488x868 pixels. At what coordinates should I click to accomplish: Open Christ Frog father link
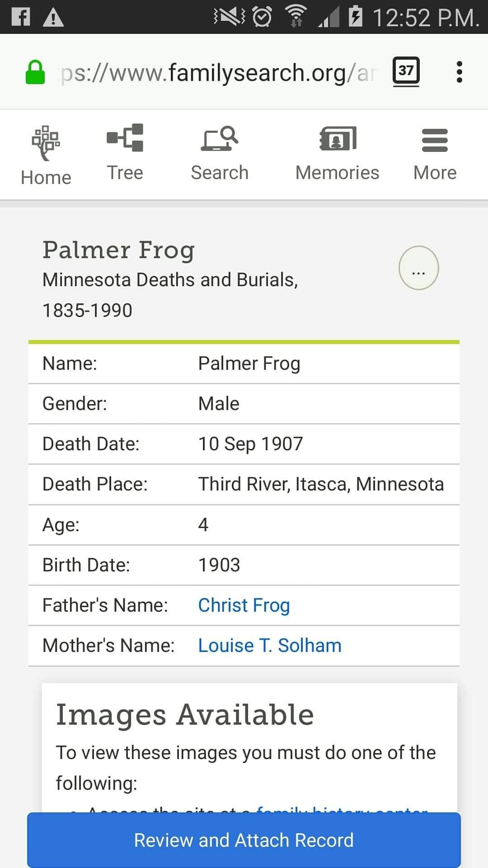pyautogui.click(x=244, y=605)
